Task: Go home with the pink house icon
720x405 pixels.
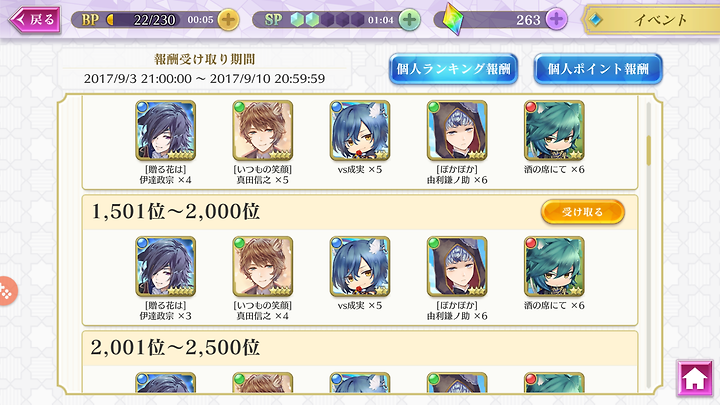Action: 695,378
